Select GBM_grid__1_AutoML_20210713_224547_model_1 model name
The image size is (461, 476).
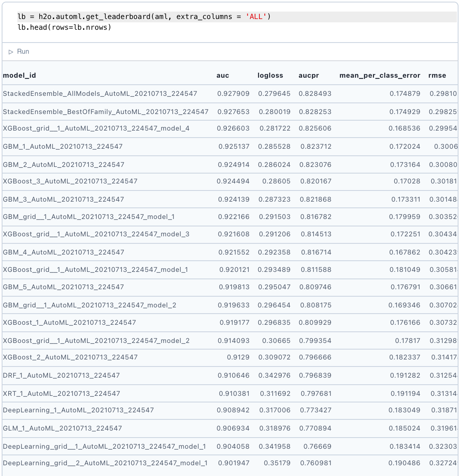(89, 217)
